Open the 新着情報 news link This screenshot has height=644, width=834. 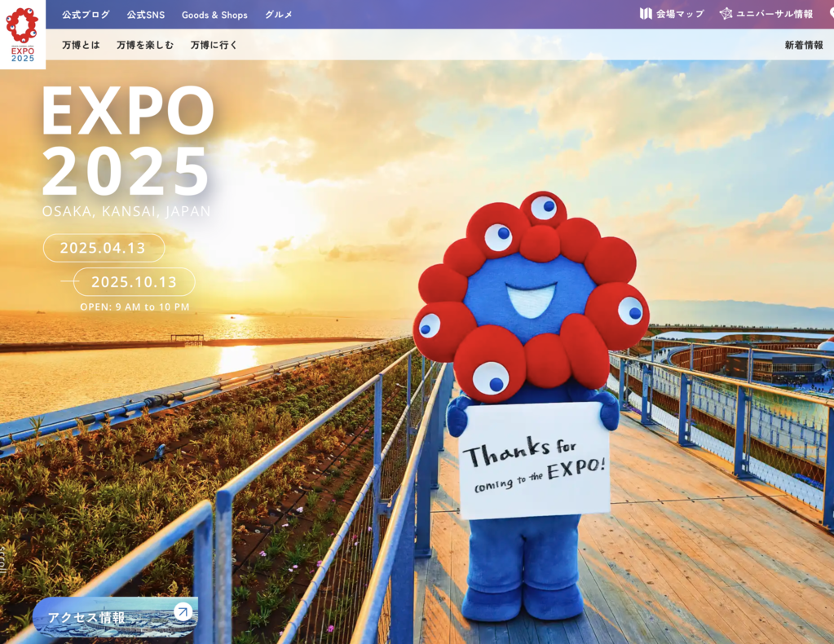pyautogui.click(x=803, y=45)
